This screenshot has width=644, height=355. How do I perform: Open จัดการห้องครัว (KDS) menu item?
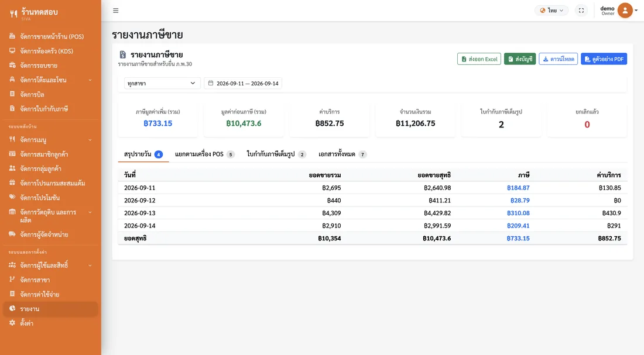[x=50, y=51]
